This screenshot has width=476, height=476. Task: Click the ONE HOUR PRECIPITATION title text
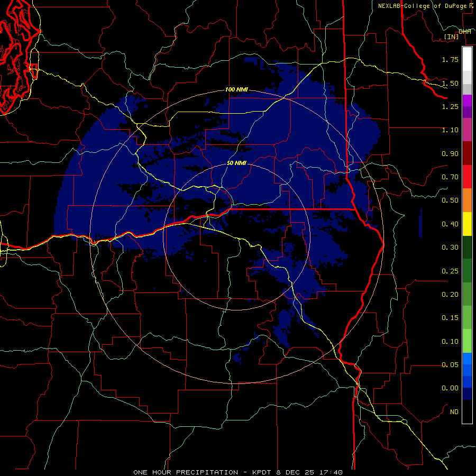coord(186,472)
